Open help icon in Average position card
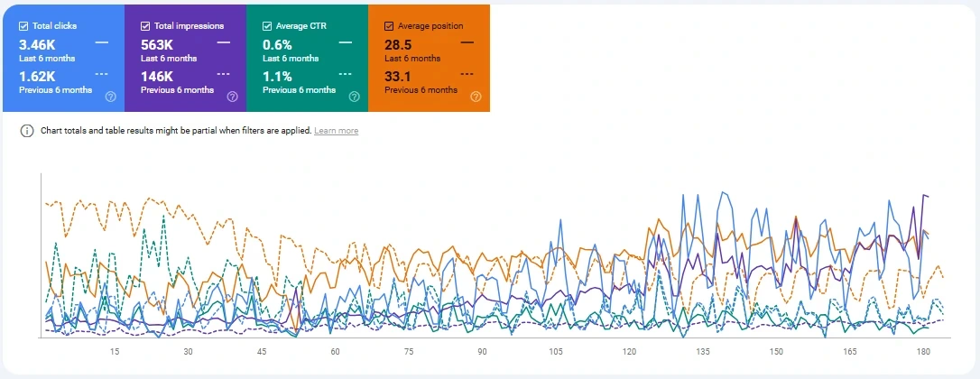Screen dimensions: 980x379 click(x=476, y=97)
